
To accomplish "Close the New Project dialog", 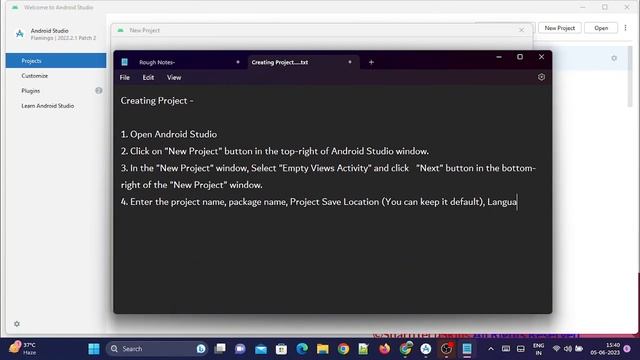I will click(x=521, y=30).
